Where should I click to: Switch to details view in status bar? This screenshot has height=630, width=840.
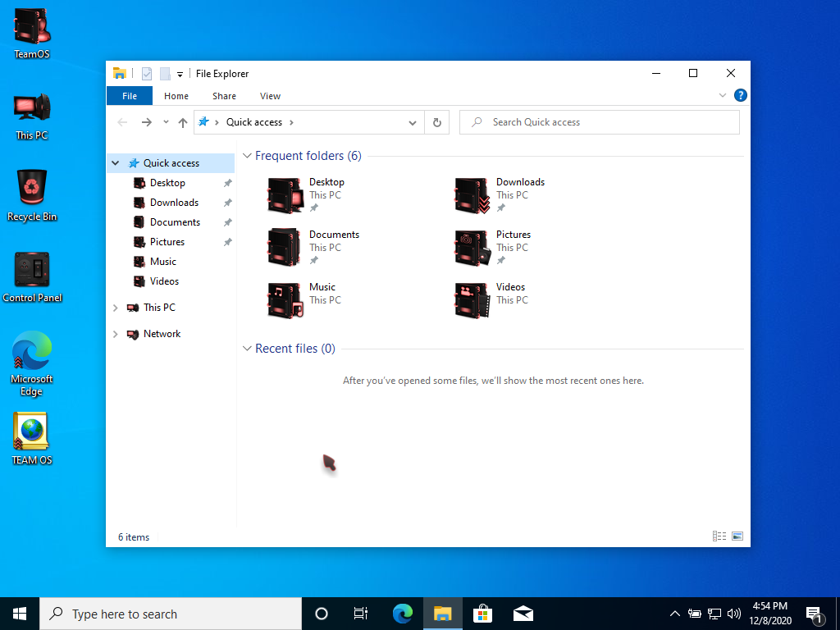[719, 536]
